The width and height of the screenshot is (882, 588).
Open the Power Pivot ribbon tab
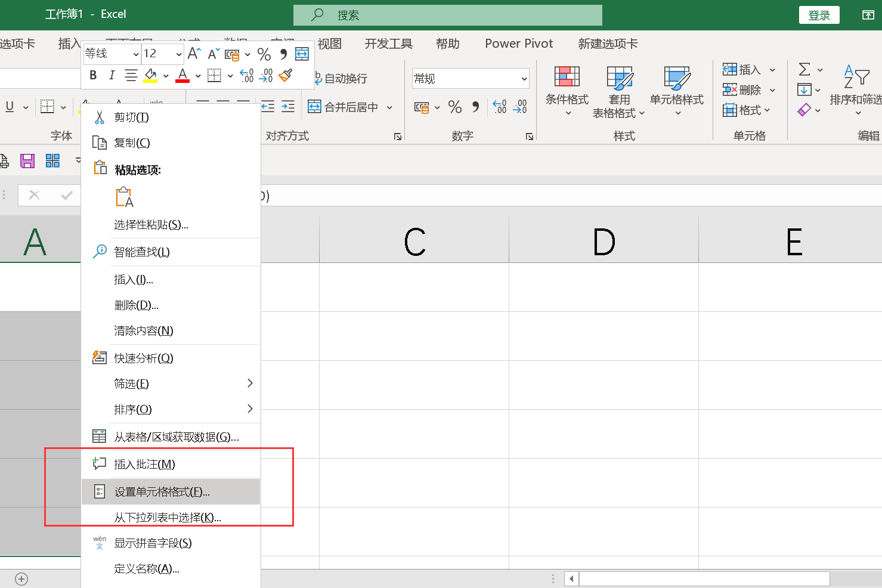[519, 44]
